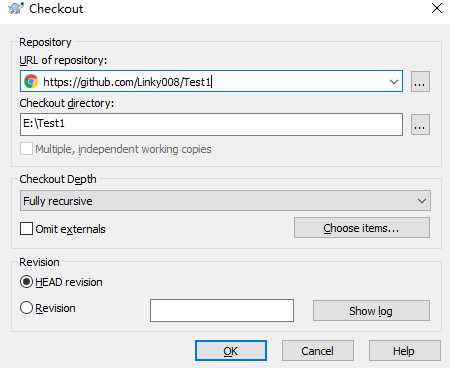450x368 pixels.
Task: Select the HEAD revision radio button
Action: 26,282
